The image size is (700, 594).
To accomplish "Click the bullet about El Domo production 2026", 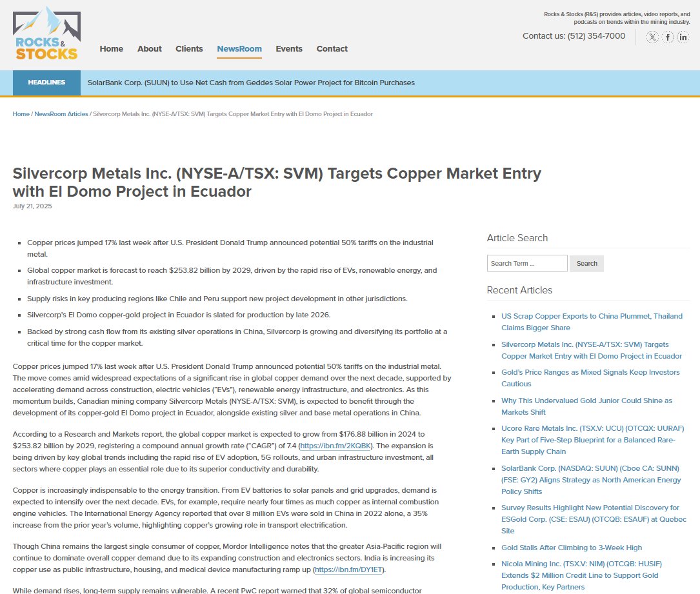I will [179, 315].
